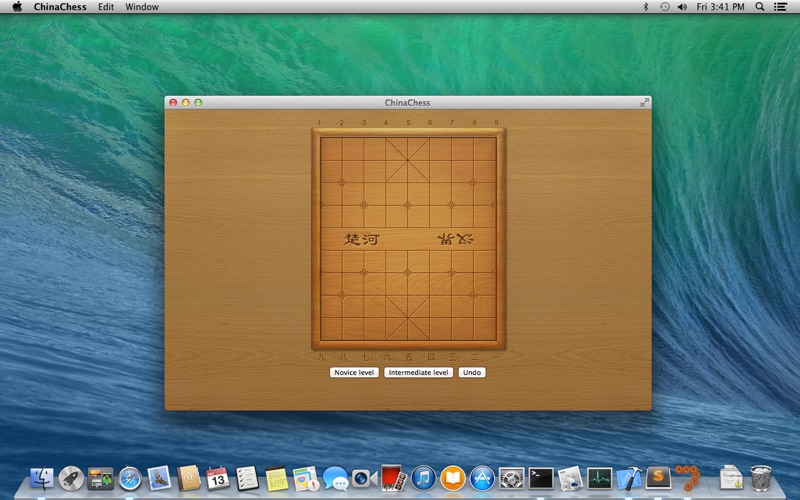Click the Bluetooth status icon in the menu bar
This screenshot has height=500, width=800.
click(645, 7)
